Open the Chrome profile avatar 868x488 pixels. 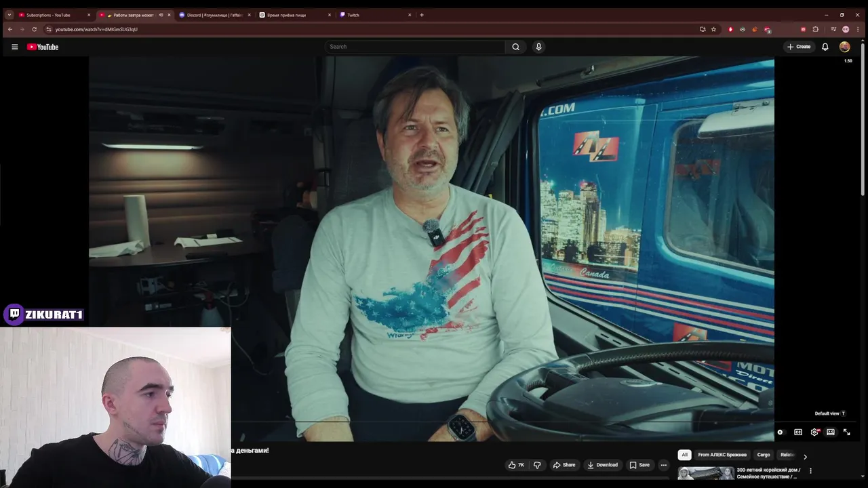click(x=846, y=29)
